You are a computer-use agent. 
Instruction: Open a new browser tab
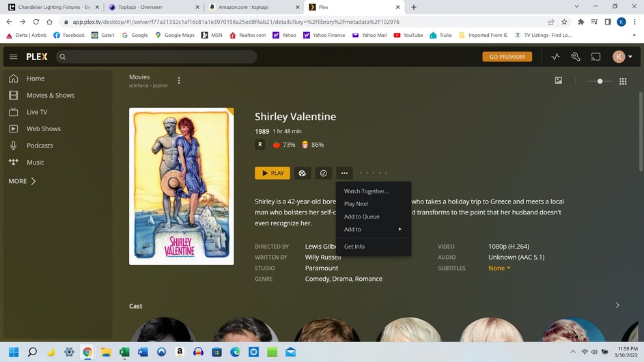pyautogui.click(x=414, y=7)
